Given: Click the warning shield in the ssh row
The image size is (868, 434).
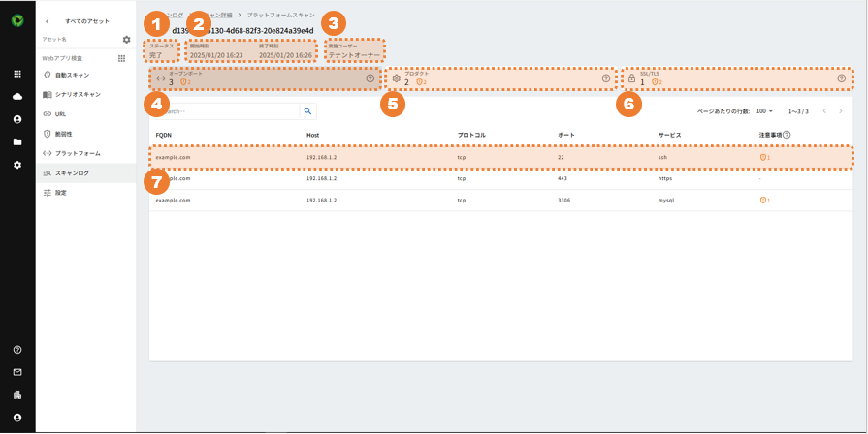Looking at the screenshot, I should 765,158.
